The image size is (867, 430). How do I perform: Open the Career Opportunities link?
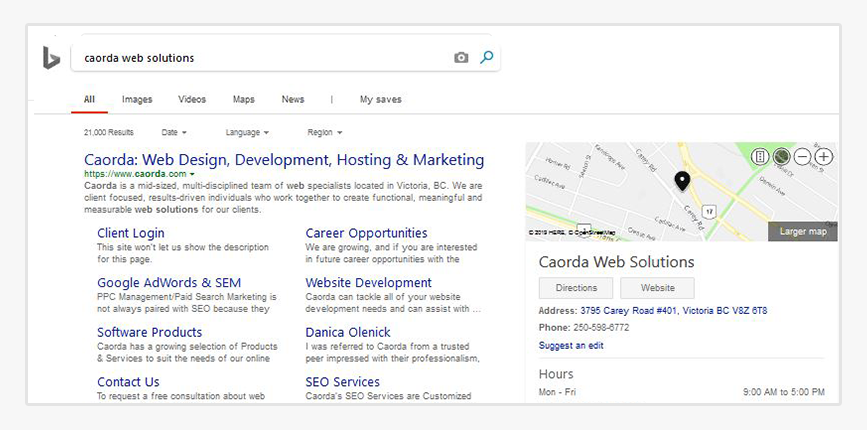(x=367, y=233)
